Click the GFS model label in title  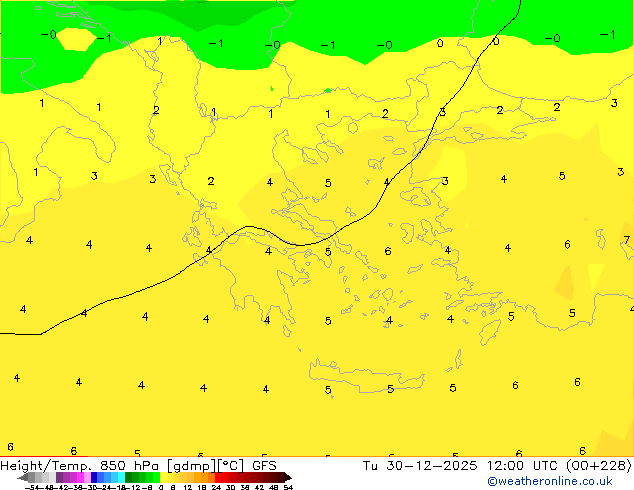click(x=264, y=465)
